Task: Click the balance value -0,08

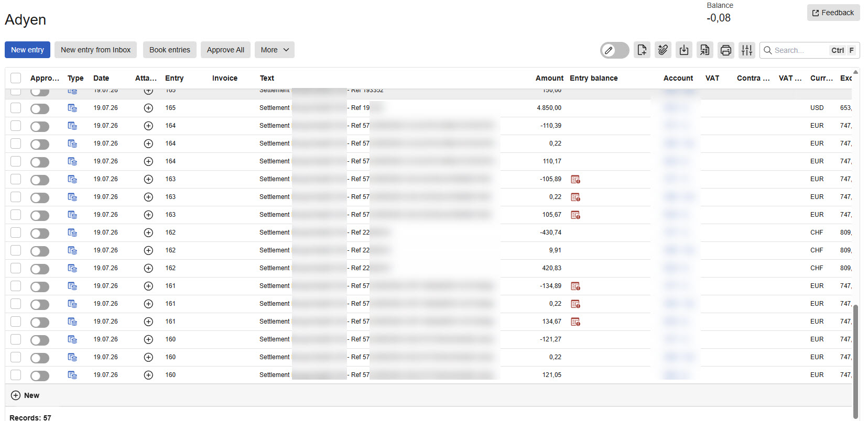Action: tap(719, 18)
